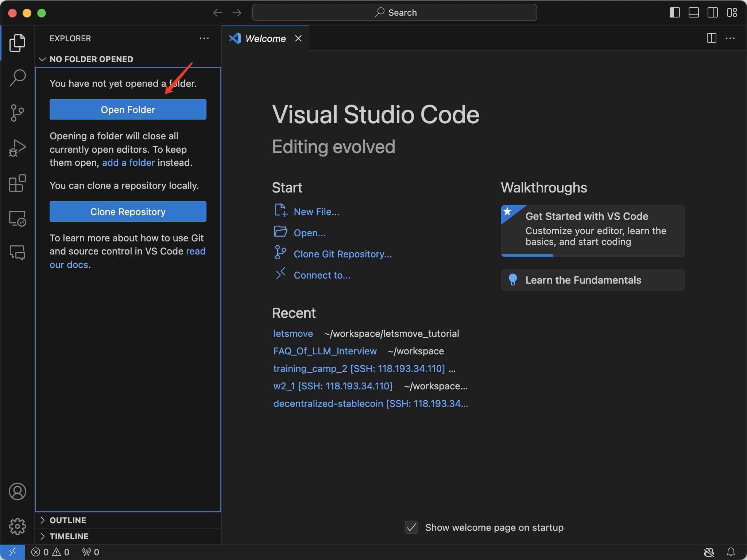Open Learn the Fundamentals walkthrough
747x560 pixels.
click(593, 280)
